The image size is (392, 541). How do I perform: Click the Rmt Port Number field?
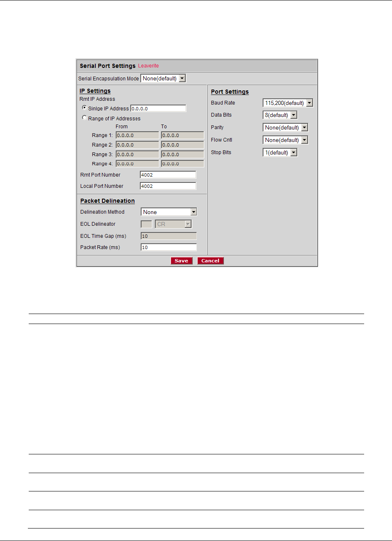[168, 175]
